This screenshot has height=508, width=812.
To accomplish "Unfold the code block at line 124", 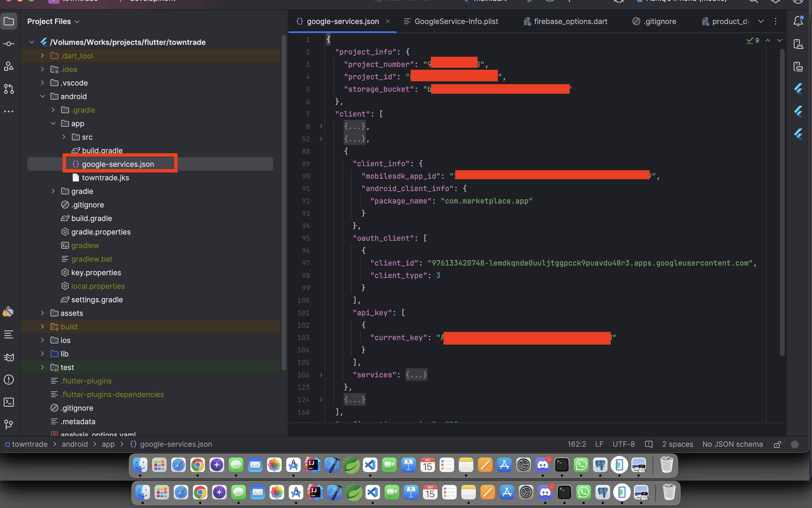I will pyautogui.click(x=321, y=399).
